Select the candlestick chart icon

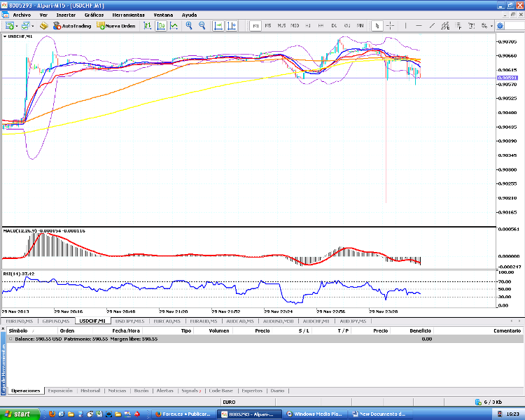point(161,26)
